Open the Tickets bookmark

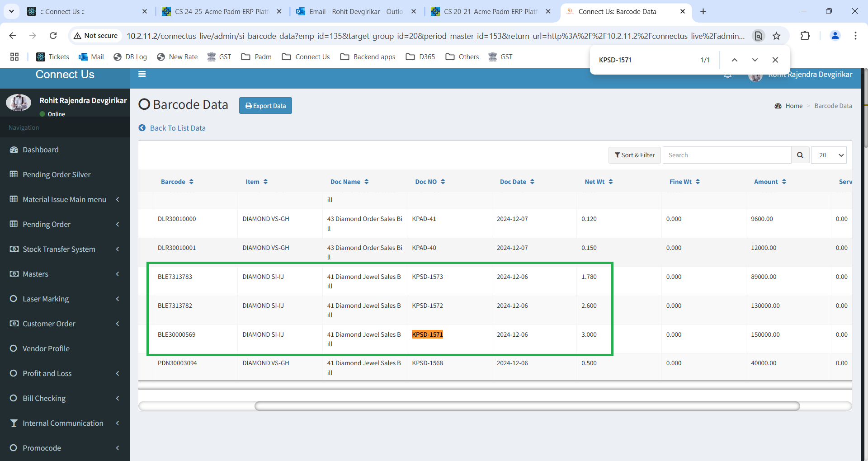tap(52, 57)
